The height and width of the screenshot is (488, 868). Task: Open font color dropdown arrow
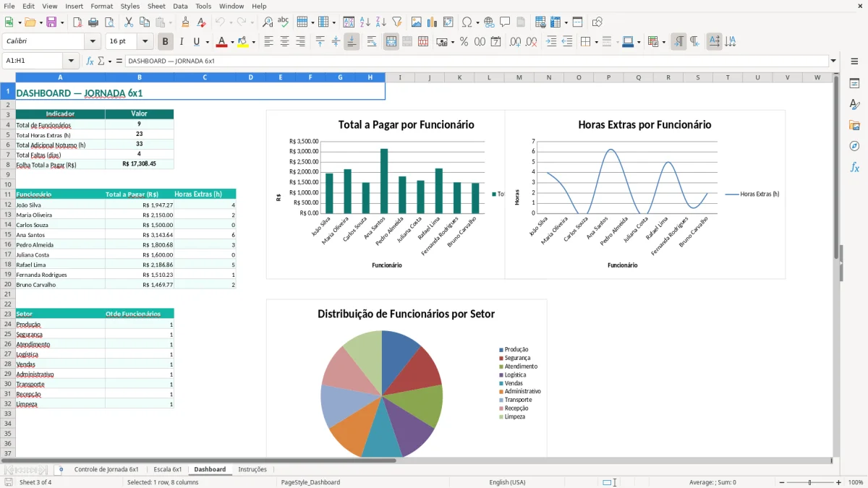point(232,42)
